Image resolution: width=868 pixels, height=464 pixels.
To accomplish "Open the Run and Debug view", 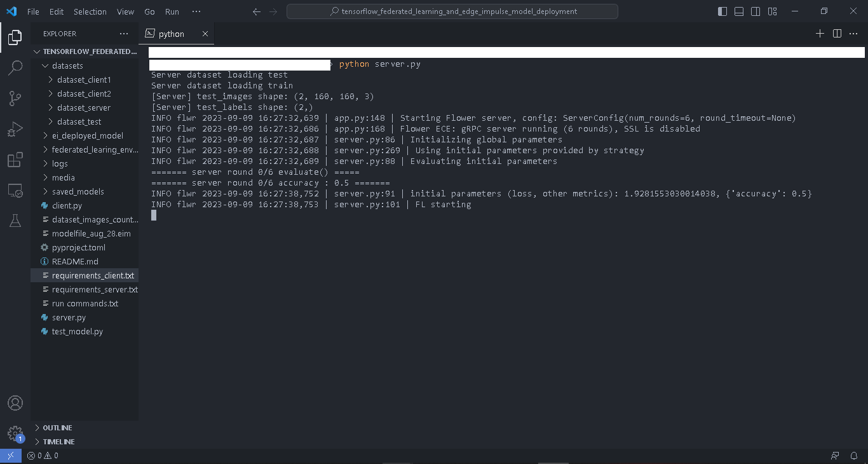I will click(15, 129).
